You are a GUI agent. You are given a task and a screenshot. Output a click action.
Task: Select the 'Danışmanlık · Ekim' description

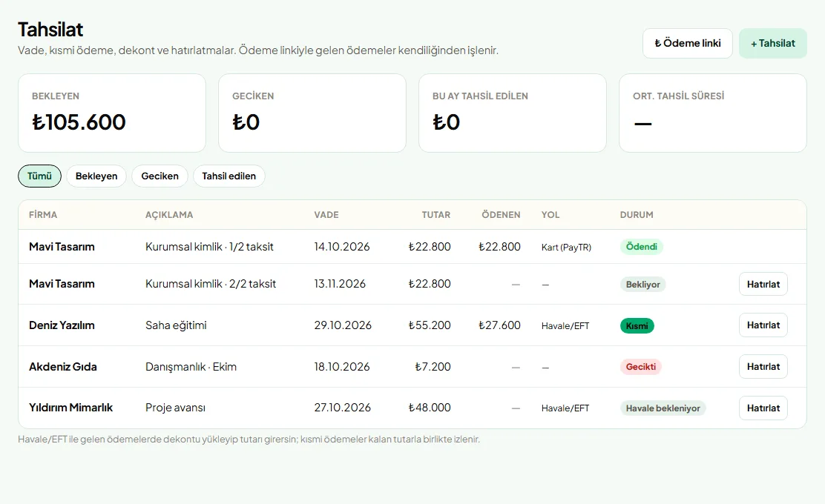click(191, 366)
